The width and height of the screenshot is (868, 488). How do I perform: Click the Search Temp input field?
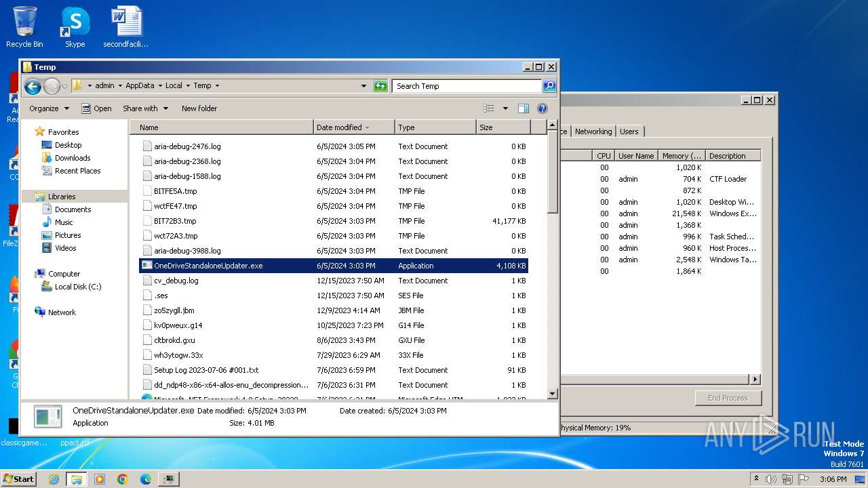click(467, 86)
